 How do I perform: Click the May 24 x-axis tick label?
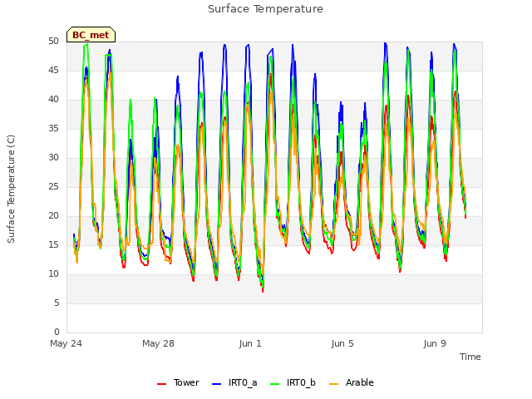point(66,343)
